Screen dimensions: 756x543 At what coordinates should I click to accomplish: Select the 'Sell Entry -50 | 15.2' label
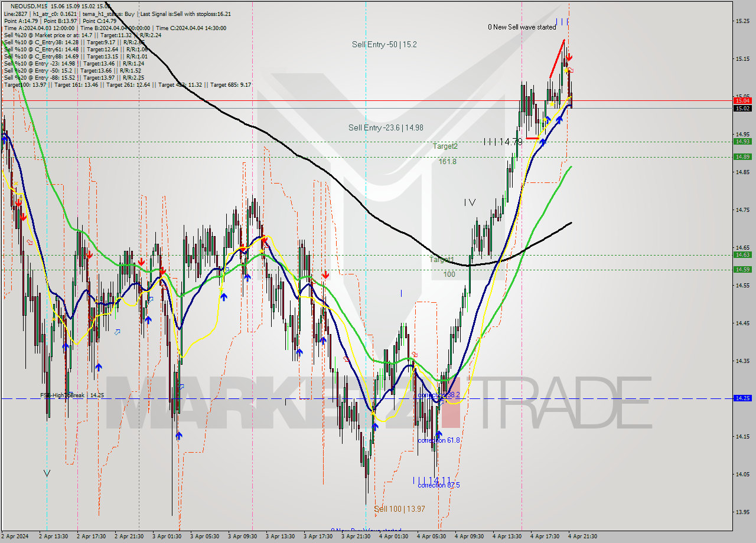click(x=384, y=44)
